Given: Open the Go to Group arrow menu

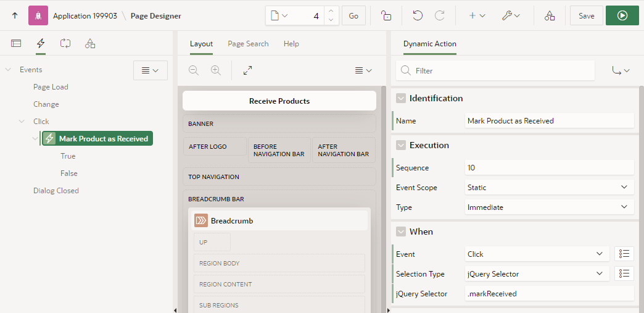Looking at the screenshot, I should coord(621,71).
